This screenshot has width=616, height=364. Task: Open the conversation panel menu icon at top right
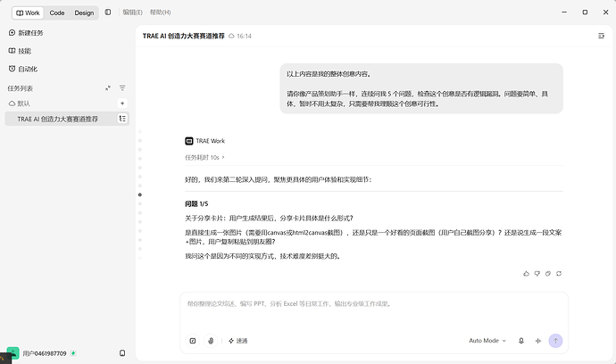pos(601,36)
